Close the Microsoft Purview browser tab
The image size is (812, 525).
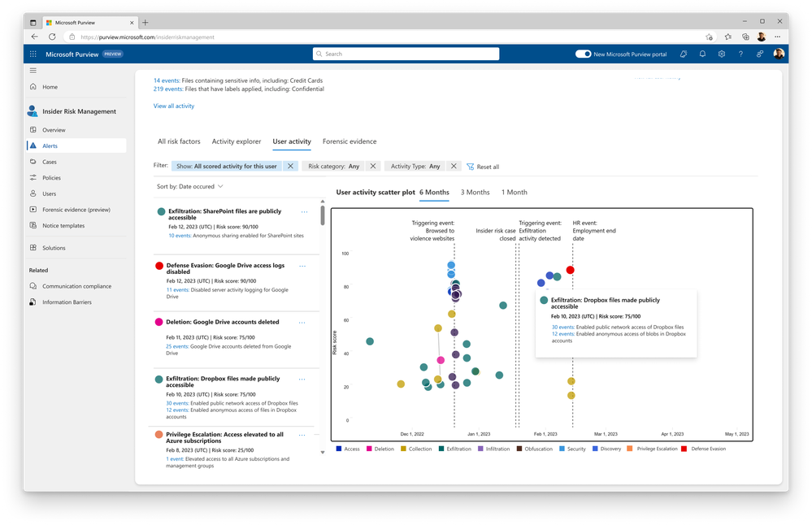click(x=132, y=23)
